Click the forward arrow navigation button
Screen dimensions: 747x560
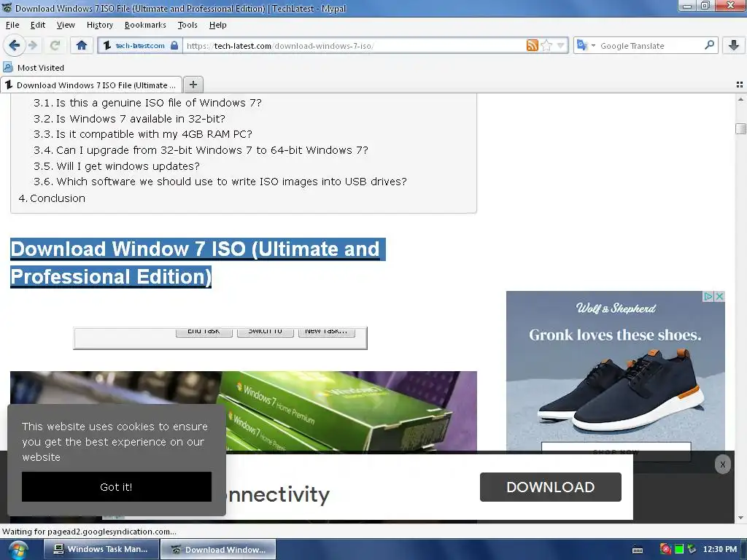tap(33, 45)
